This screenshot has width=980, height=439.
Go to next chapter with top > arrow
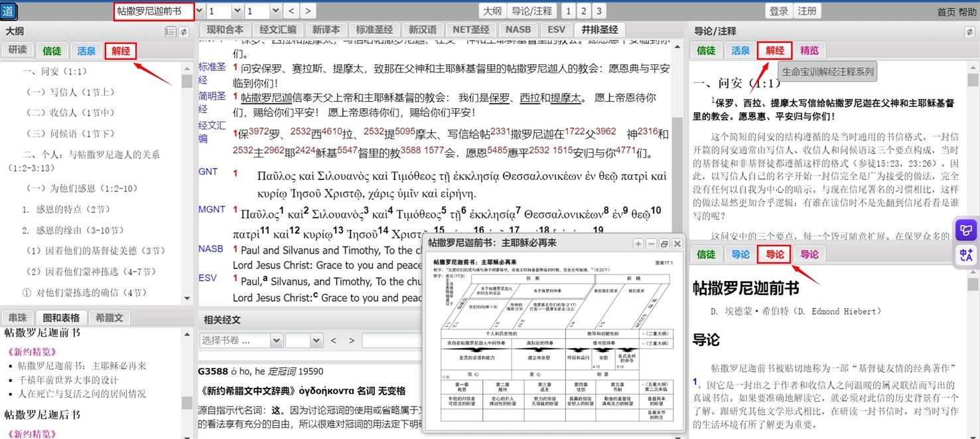click(307, 11)
